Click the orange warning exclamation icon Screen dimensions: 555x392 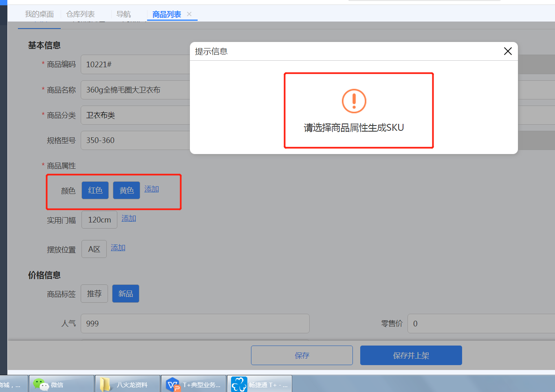click(354, 101)
